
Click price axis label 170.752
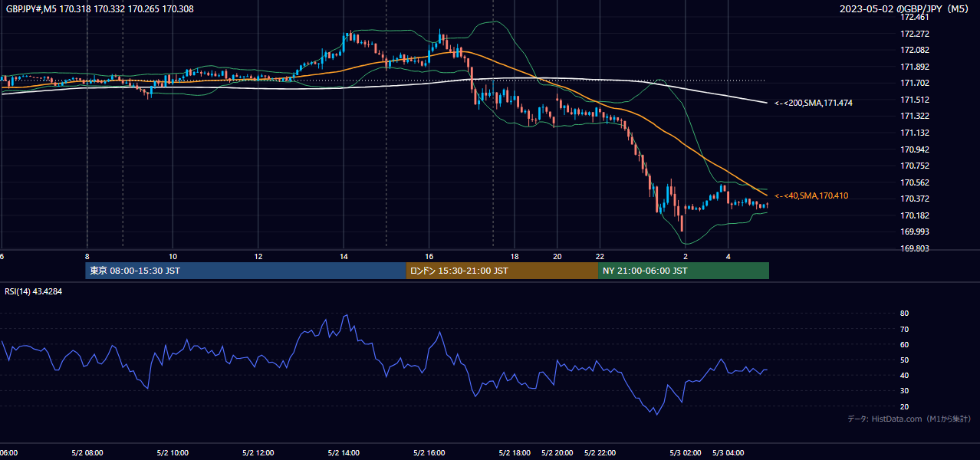click(915, 166)
